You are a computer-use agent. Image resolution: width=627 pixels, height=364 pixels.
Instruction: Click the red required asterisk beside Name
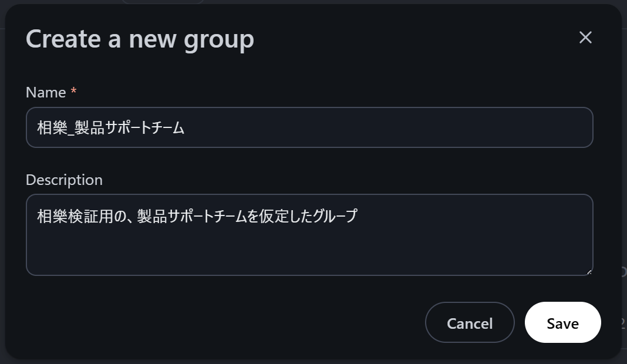click(x=73, y=92)
